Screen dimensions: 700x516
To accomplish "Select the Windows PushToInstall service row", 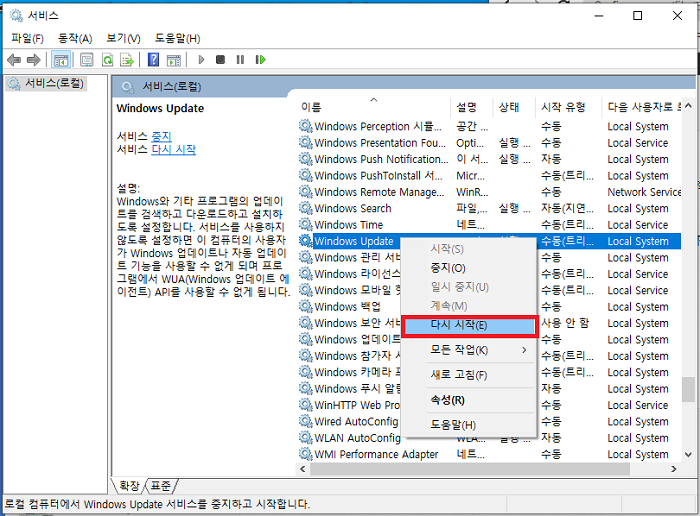I will (x=490, y=176).
